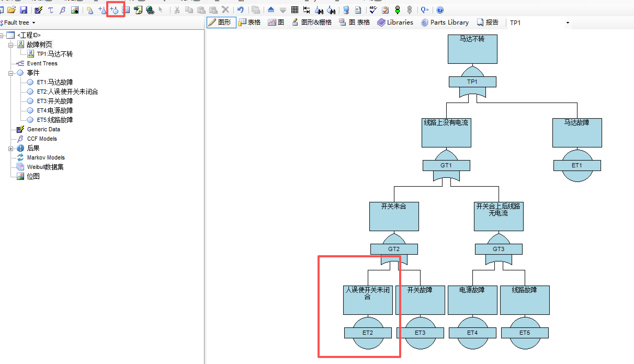Open the Libraries tab
Image resolution: width=634 pixels, height=364 pixels.
395,22
